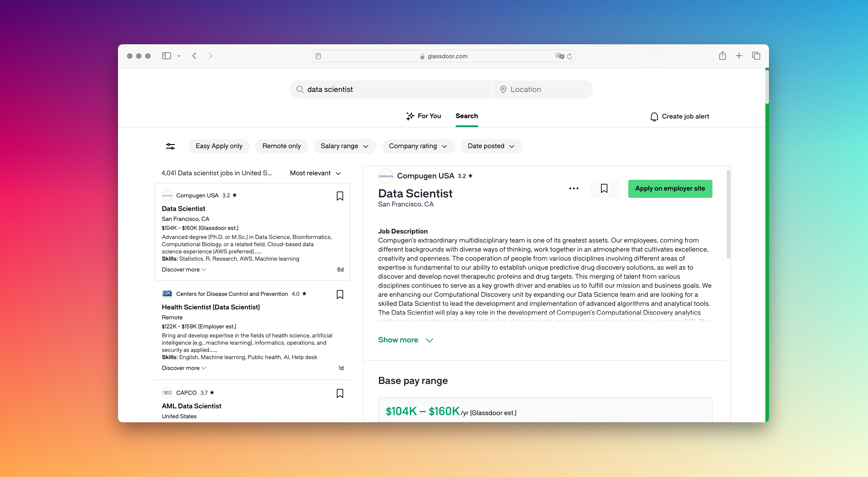868x477 pixels.
Task: Click the job detail panel scrollbar
Action: coord(728,214)
